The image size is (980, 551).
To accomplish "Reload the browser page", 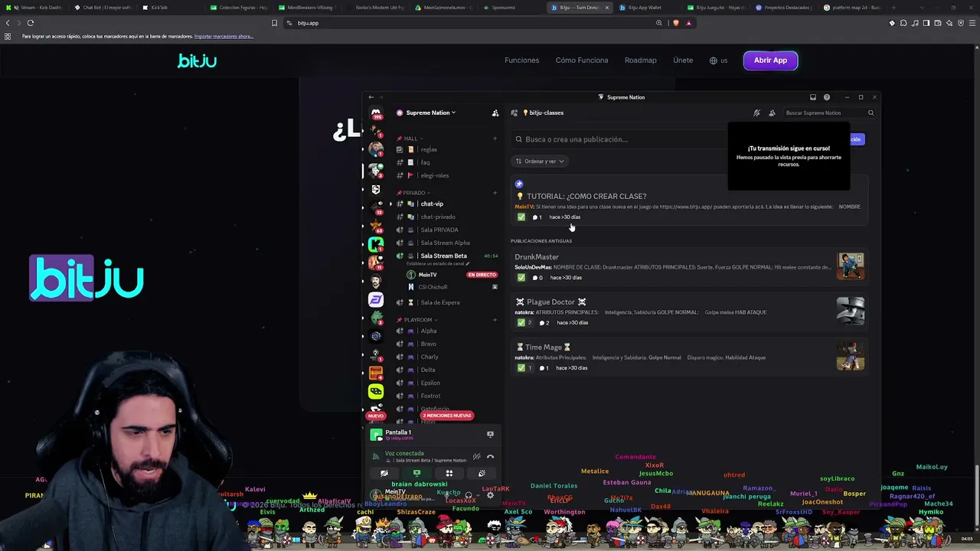I will click(31, 23).
